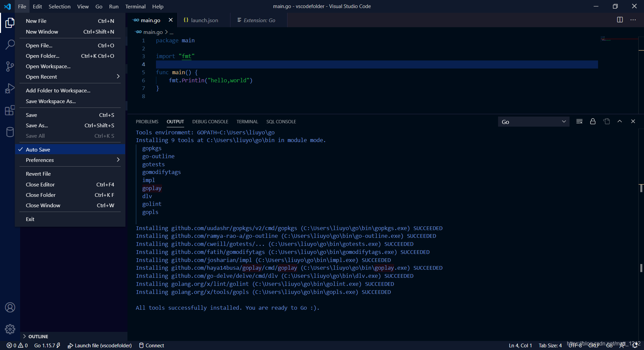Open the Run and Debug view
Image resolution: width=644 pixels, height=350 pixels.
10,88
